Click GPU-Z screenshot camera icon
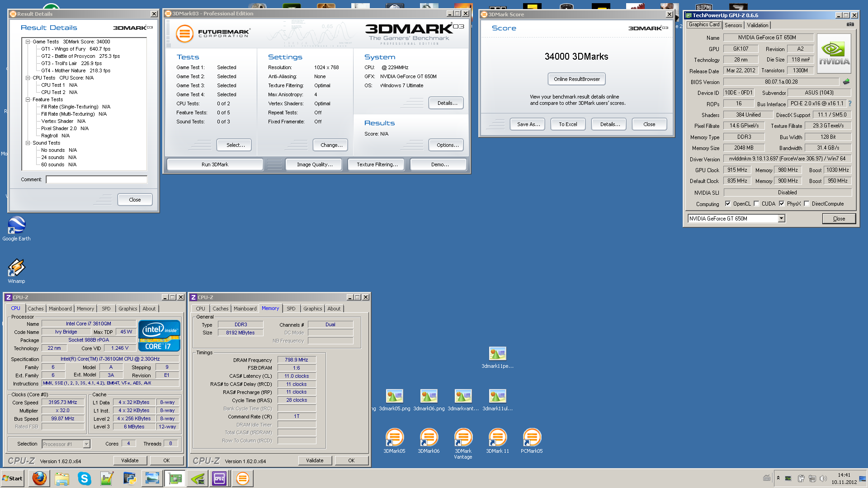868x488 pixels. [850, 24]
